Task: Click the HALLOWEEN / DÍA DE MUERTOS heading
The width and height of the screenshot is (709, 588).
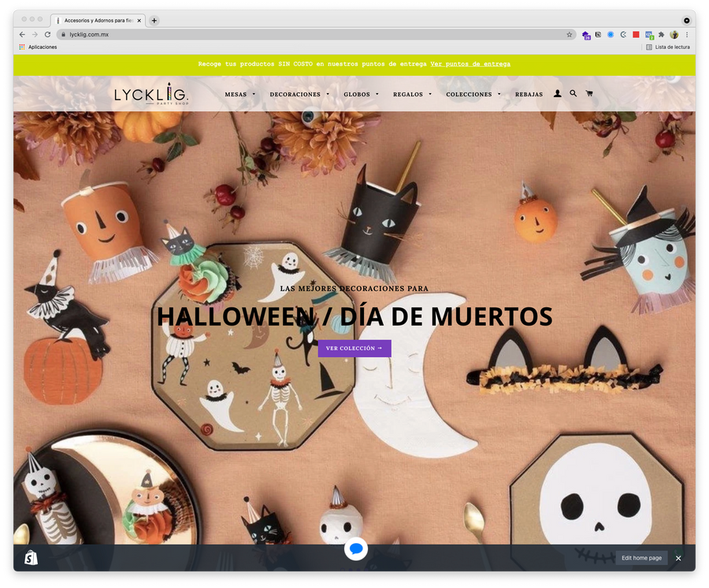Action: pos(354,316)
